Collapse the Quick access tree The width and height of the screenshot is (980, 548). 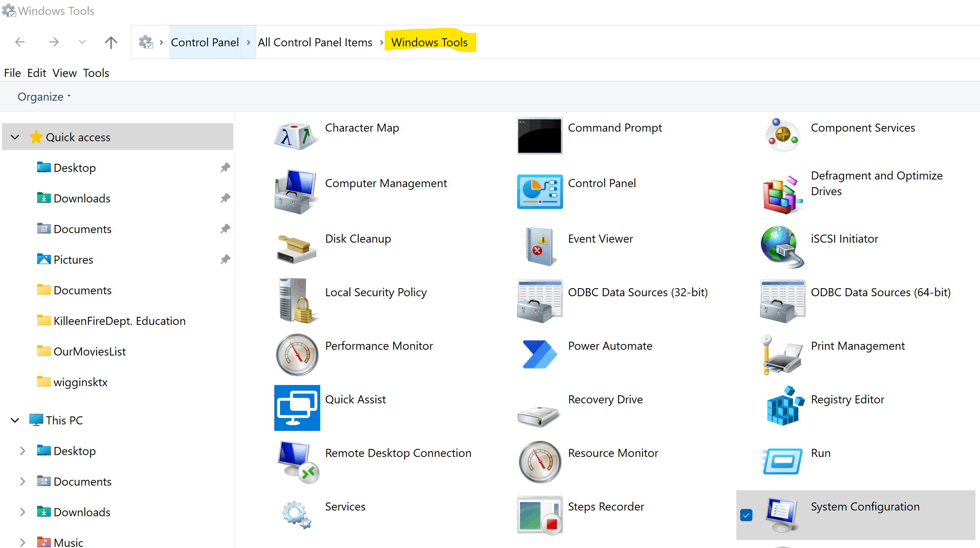pyautogui.click(x=15, y=137)
